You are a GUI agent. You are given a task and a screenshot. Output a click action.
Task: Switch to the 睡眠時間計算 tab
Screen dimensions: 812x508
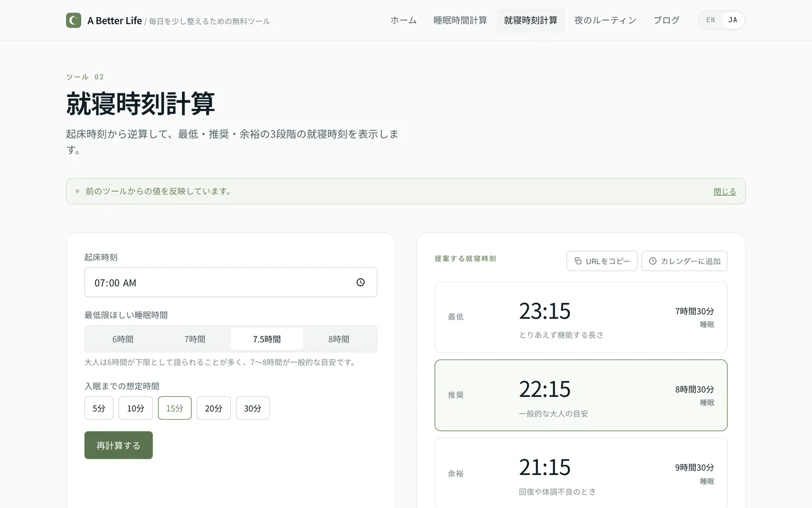tap(460, 20)
